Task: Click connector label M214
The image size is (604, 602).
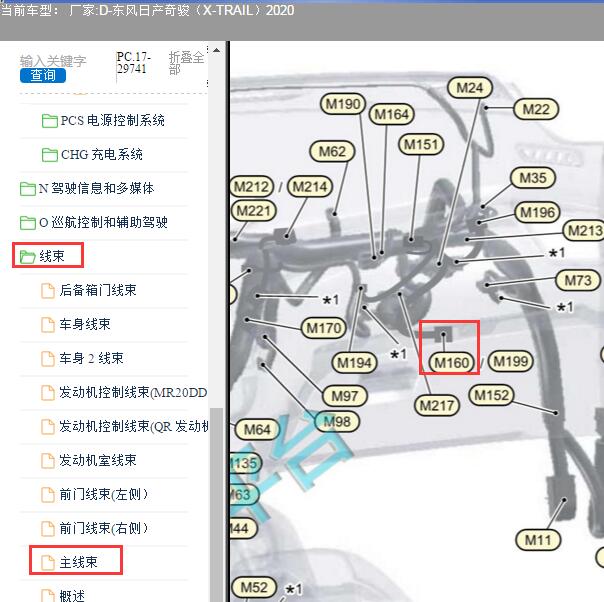Action: coord(310,187)
